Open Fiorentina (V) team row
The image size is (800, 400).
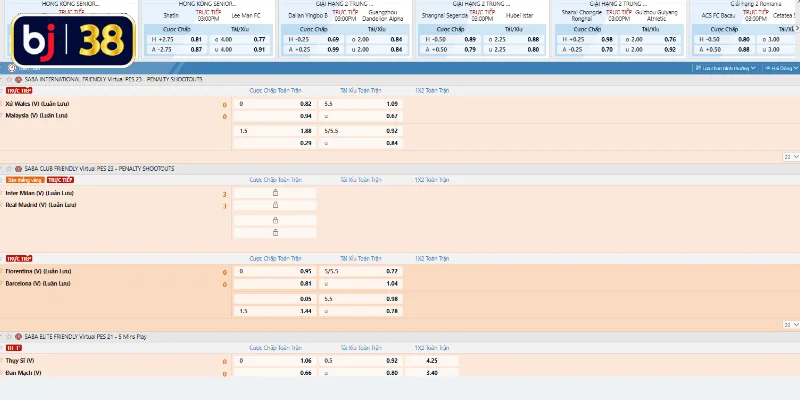click(38, 271)
